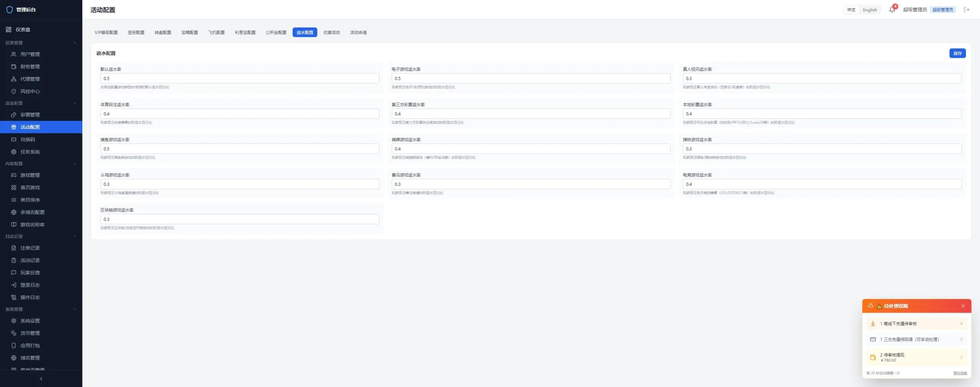The height and width of the screenshot is (387, 980).
Task: Open the 1 笔线下充值待审核 reminder
Action: point(916,324)
